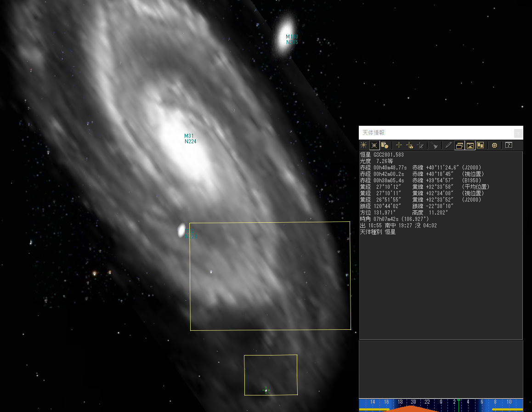
Task: Click the folder and circle objects icon
Action: pyautogui.click(x=385, y=146)
